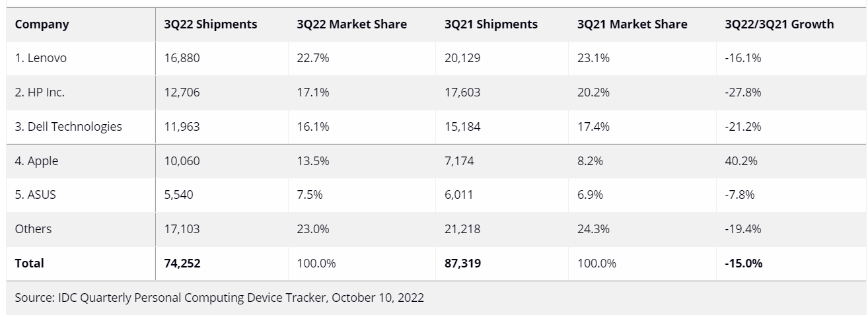The width and height of the screenshot is (868, 317).
Task: Select the Lenovo row label
Action: [41, 58]
